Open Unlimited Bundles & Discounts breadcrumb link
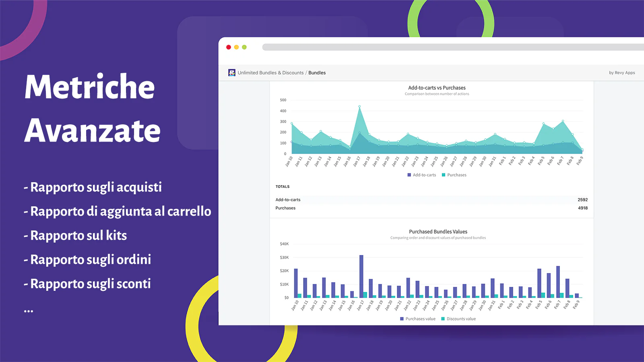 tap(270, 73)
